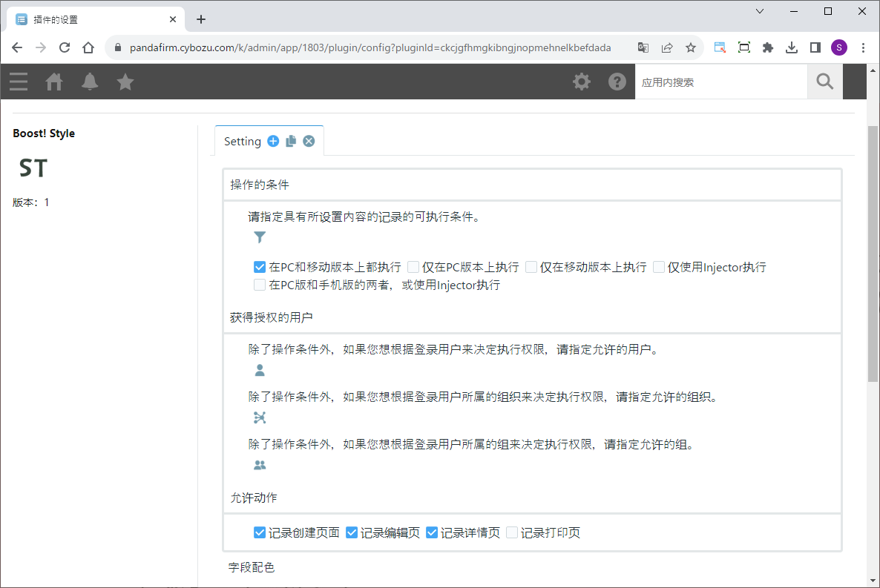880x588 pixels.
Task: Open the help question mark menu
Action: coord(617,82)
